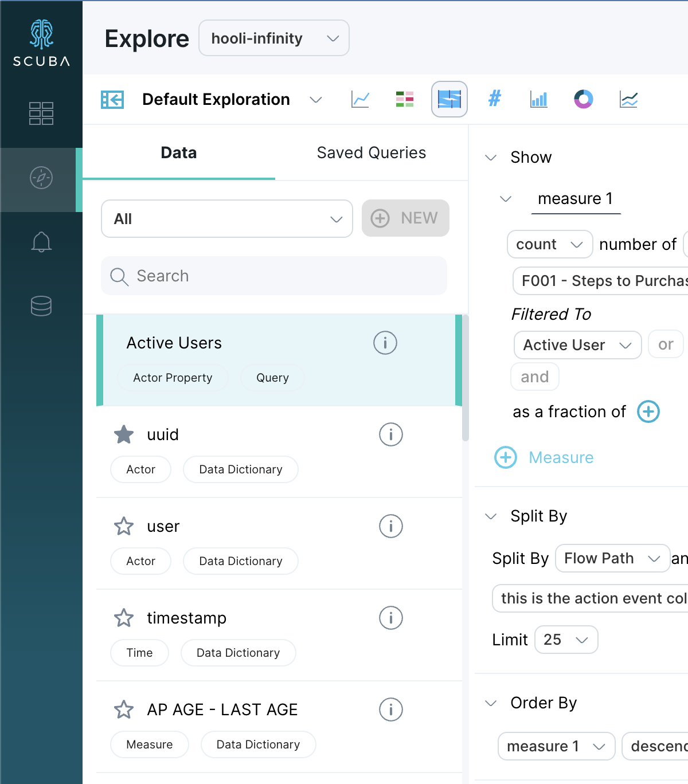Open info for uuid
Image resolution: width=688 pixels, height=784 pixels.
pyautogui.click(x=391, y=434)
